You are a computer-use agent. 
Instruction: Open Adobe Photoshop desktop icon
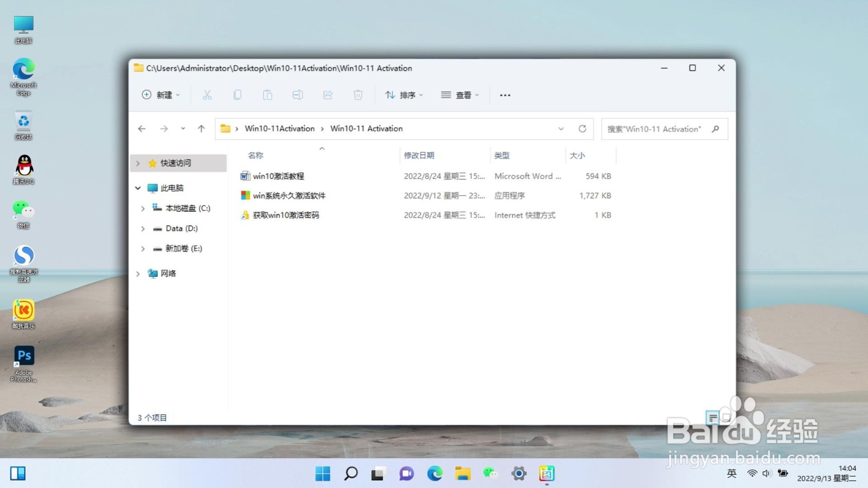click(x=23, y=364)
